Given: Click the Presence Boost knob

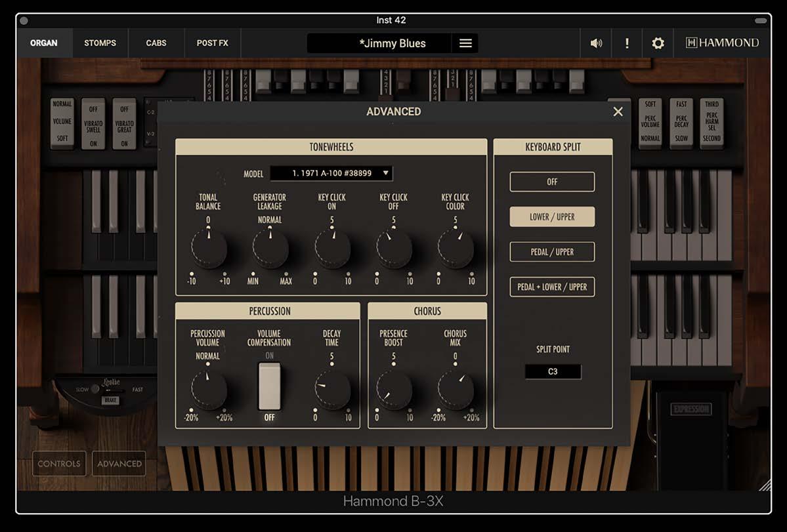Looking at the screenshot, I should pos(394,388).
